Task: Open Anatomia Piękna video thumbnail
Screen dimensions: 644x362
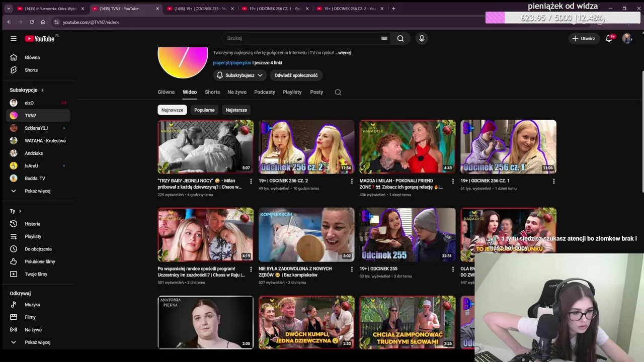Action: click(205, 322)
